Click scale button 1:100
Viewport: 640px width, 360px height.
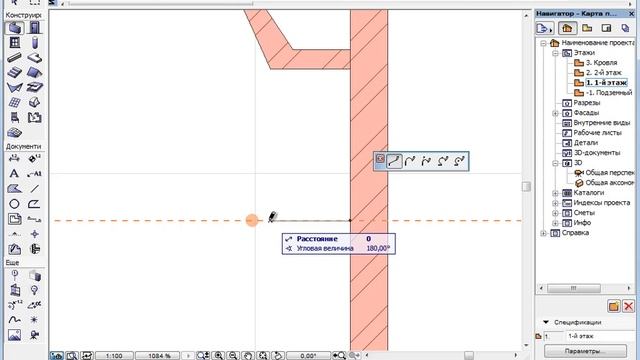click(x=114, y=356)
